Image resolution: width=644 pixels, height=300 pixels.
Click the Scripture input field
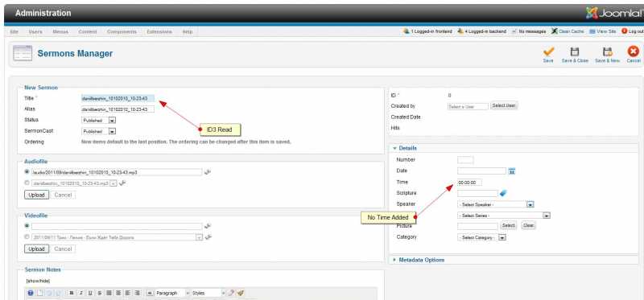(477, 193)
